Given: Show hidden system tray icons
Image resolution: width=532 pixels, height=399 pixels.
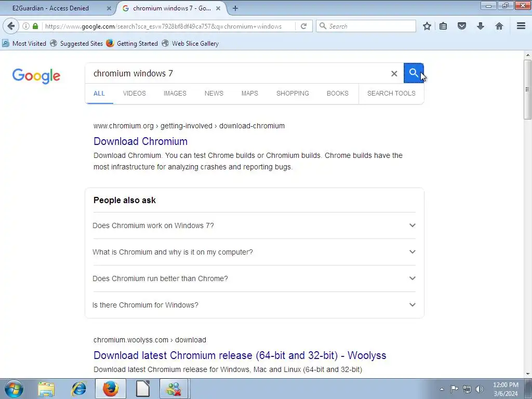Looking at the screenshot, I should 442,389.
